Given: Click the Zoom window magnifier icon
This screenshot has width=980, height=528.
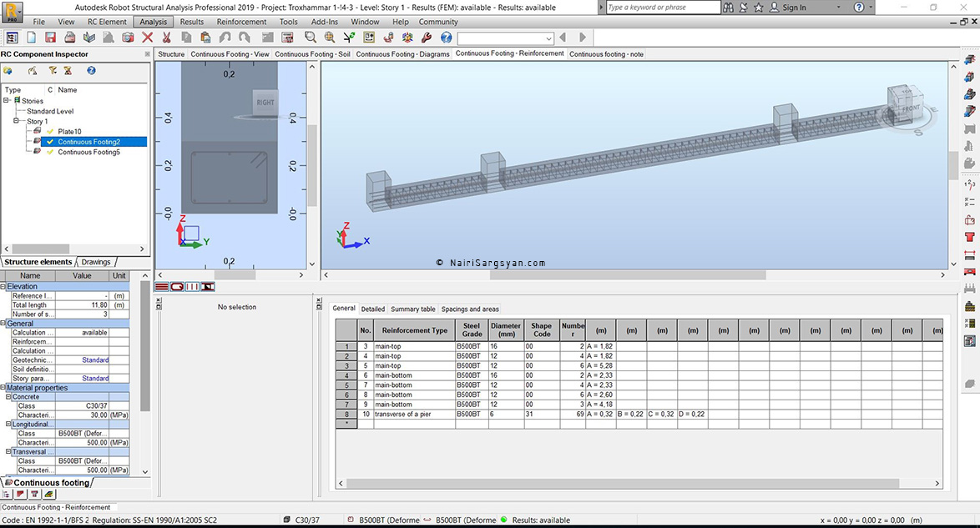Looking at the screenshot, I should click(310, 38).
